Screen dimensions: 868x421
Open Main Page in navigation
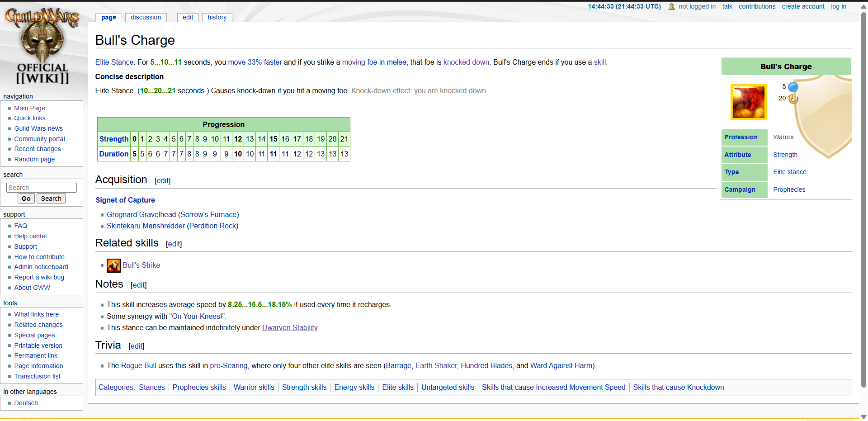pyautogui.click(x=29, y=108)
